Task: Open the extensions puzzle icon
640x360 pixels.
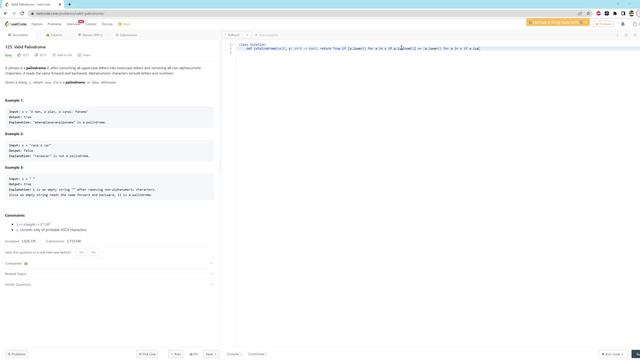Action: coord(615,13)
